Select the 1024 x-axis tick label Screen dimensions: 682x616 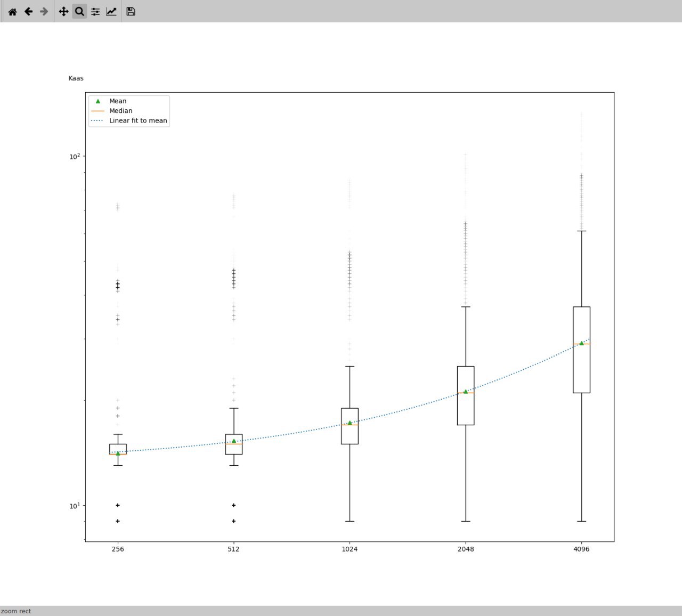(x=350, y=549)
